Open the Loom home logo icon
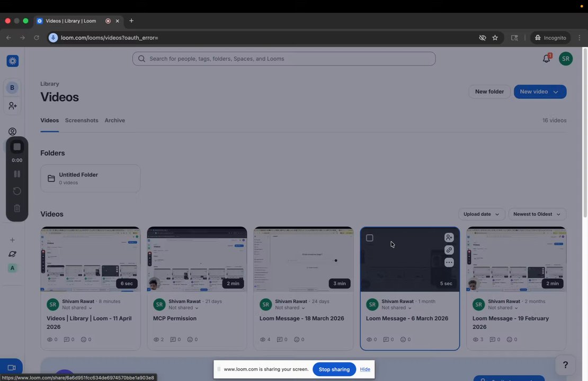 point(12,61)
